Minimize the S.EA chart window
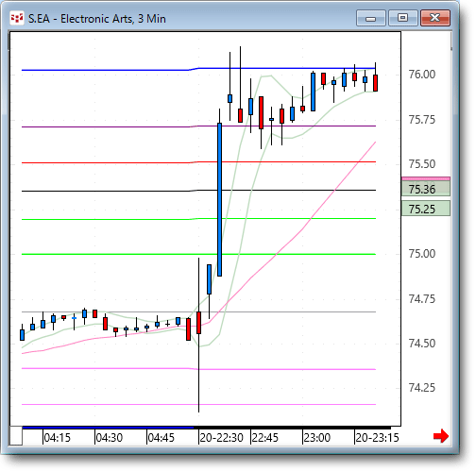This screenshot has width=476, height=471. (371, 18)
